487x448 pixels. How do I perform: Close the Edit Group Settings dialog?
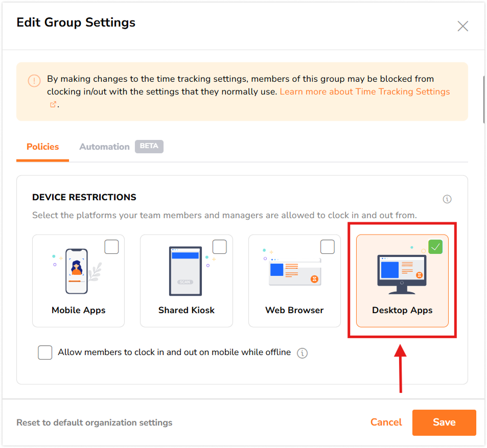(x=462, y=27)
